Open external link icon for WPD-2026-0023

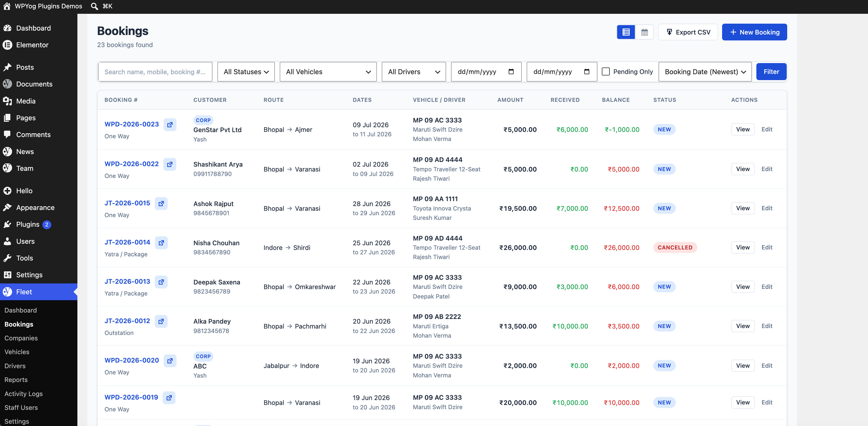pyautogui.click(x=170, y=125)
